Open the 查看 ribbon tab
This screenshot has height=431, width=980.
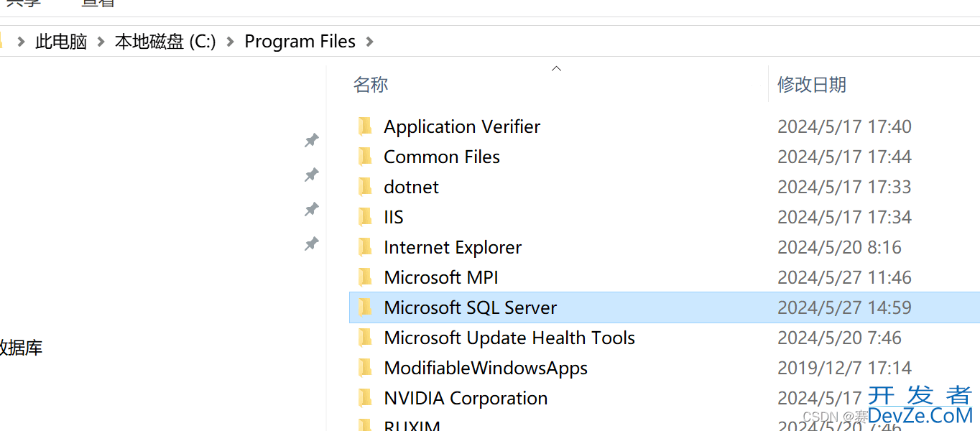(x=98, y=4)
